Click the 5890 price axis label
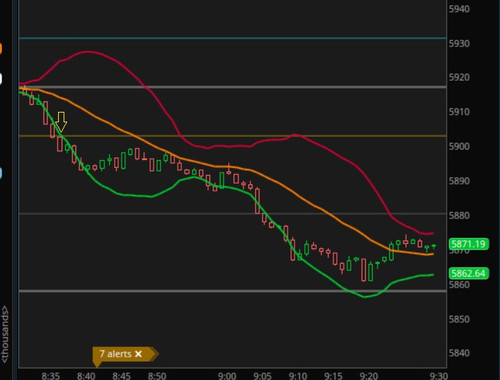 coord(459,181)
